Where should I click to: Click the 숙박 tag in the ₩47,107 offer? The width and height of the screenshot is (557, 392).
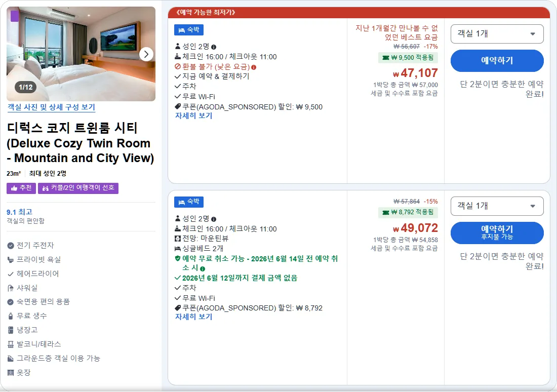[x=189, y=30]
